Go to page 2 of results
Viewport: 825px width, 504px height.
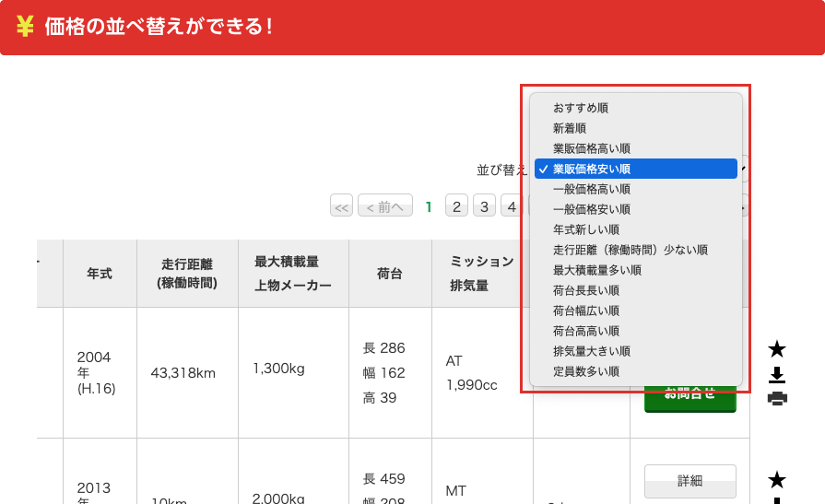pyautogui.click(x=456, y=206)
